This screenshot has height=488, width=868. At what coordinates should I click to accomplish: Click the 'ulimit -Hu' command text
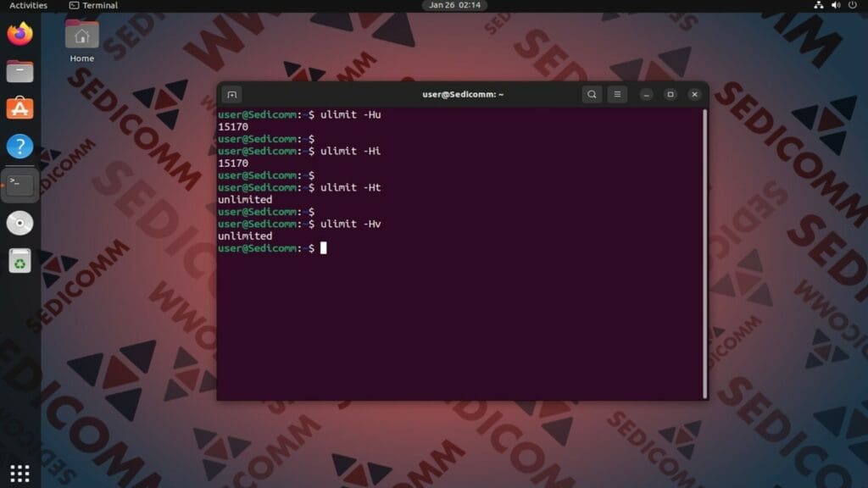coord(350,114)
